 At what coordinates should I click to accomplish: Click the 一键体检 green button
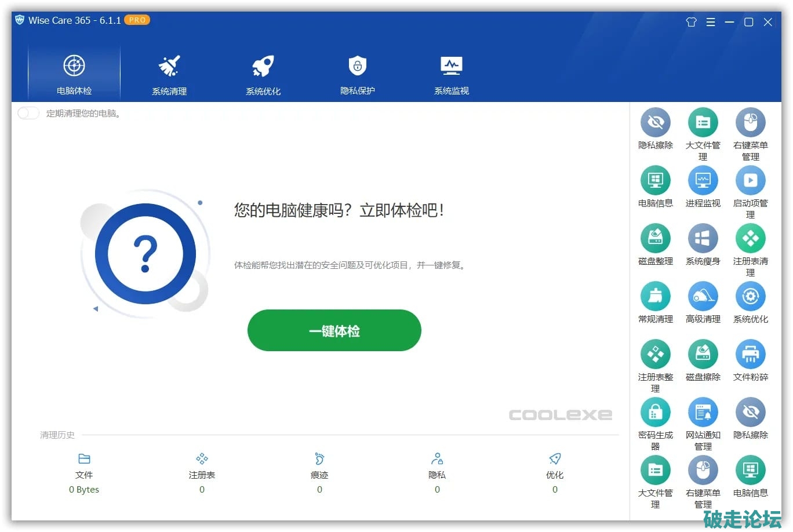pos(334,330)
